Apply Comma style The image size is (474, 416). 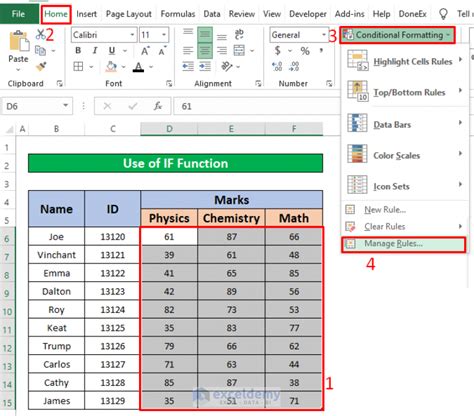(x=321, y=51)
